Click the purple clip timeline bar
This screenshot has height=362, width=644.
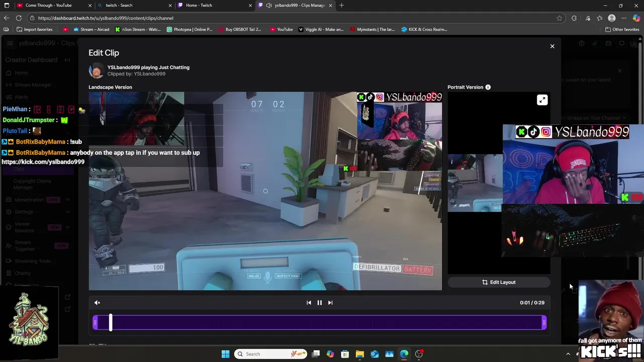click(319, 323)
